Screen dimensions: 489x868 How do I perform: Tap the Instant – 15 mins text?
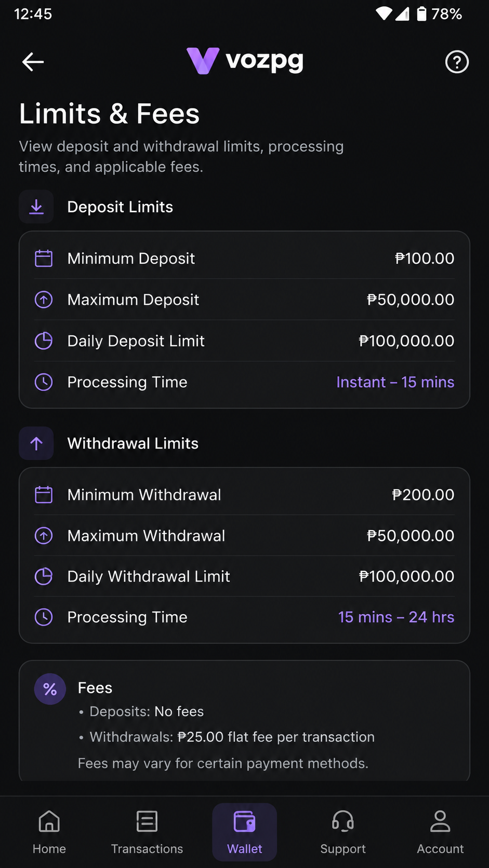395,382
